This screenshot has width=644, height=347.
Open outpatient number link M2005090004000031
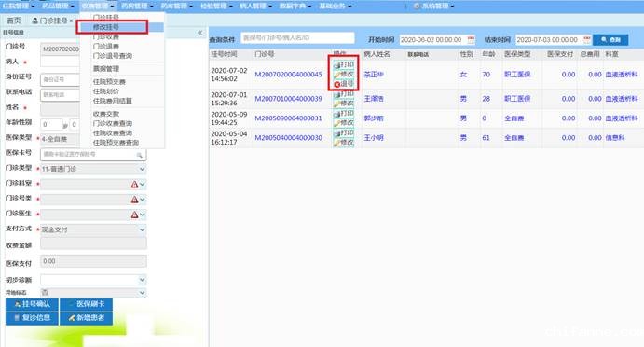(x=288, y=118)
